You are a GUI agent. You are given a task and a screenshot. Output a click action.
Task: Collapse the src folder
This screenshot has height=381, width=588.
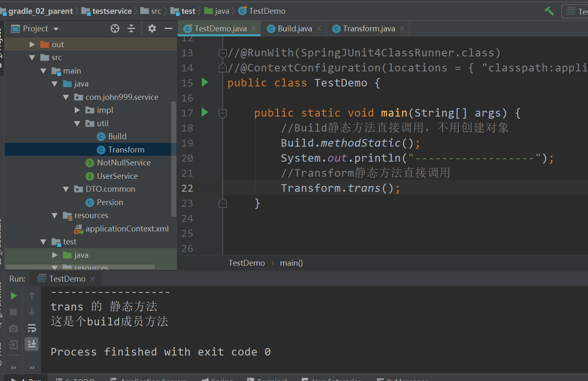pos(32,58)
